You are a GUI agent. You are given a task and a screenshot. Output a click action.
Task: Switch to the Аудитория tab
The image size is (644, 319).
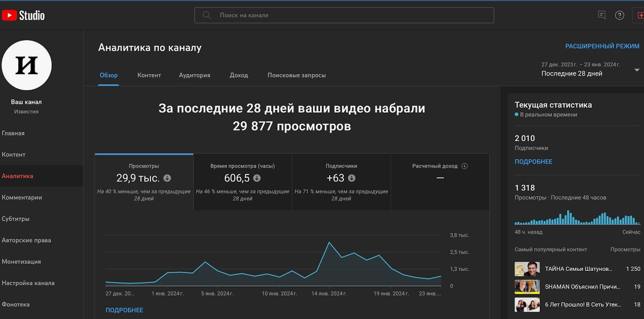[x=195, y=75]
